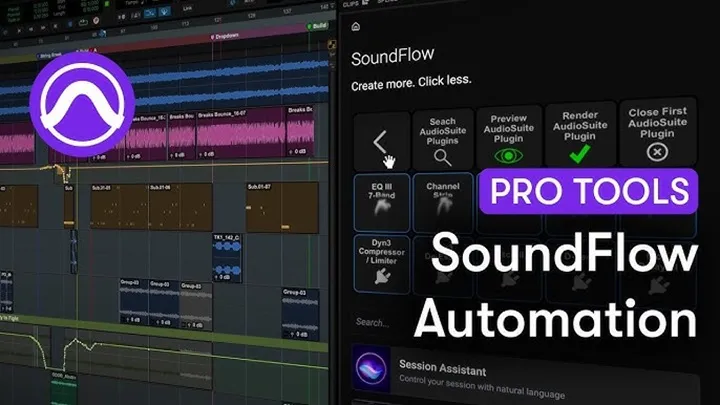
Task: Go back using the left chevron tile
Action: pyautogui.click(x=381, y=140)
